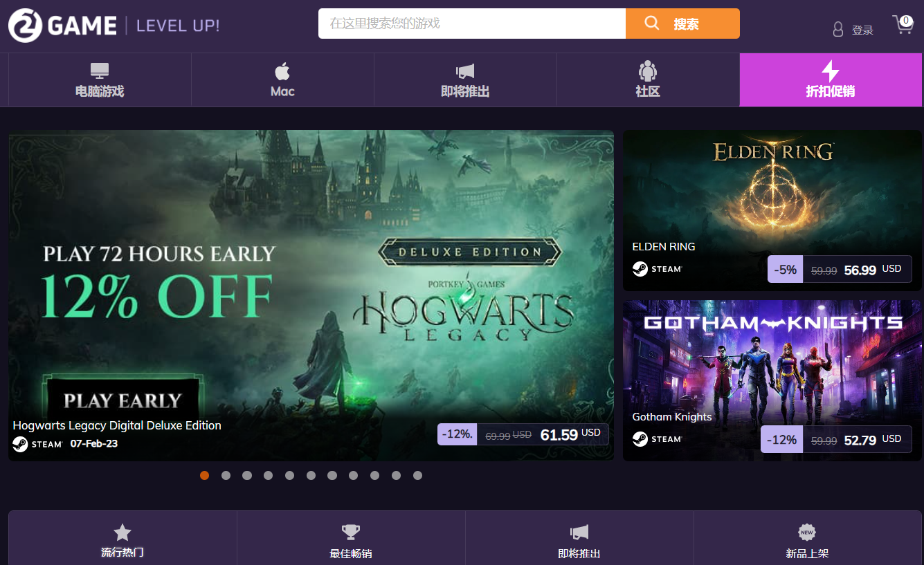Click the NEW badge icon

click(807, 532)
